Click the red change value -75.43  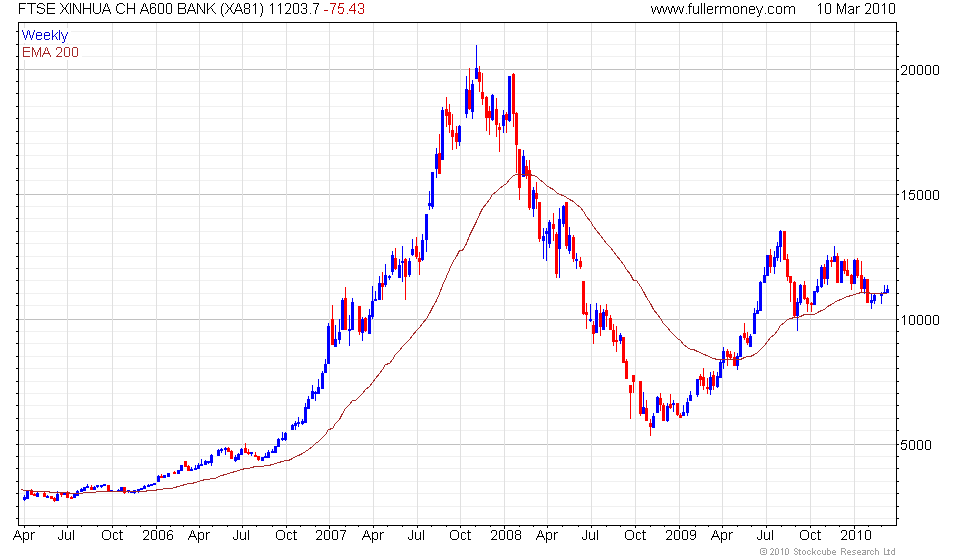pos(344,9)
